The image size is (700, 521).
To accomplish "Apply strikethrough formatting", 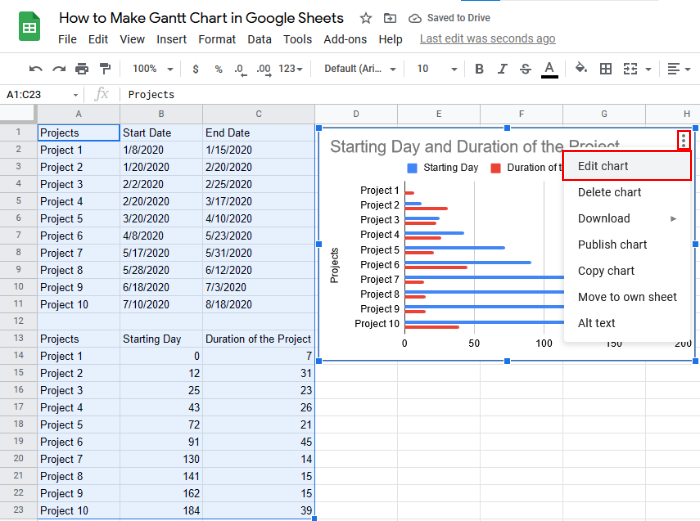I will (525, 69).
